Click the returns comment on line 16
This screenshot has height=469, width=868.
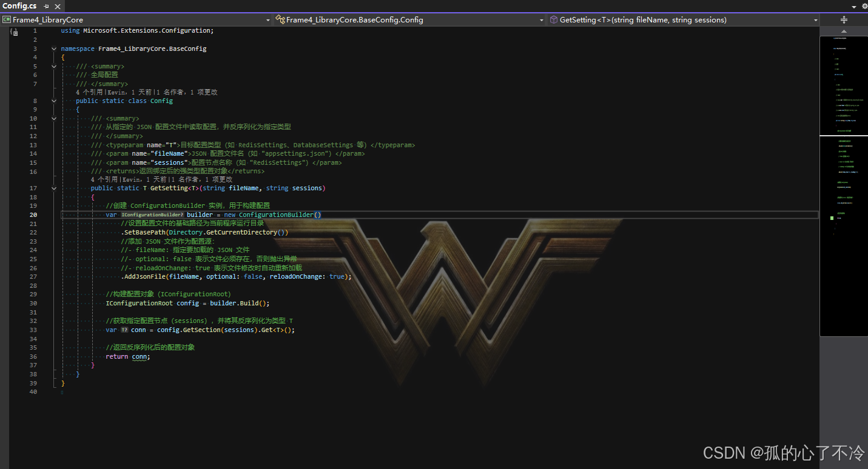[x=178, y=171]
